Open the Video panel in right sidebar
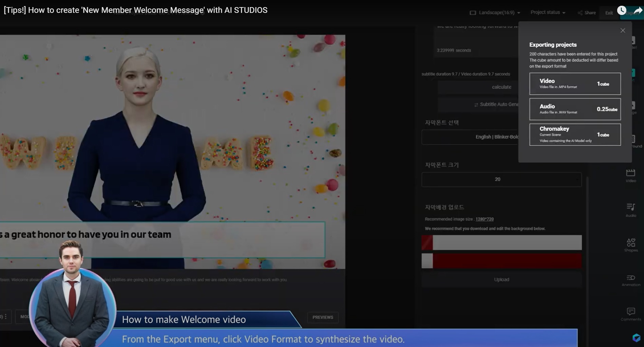The height and width of the screenshot is (347, 644). point(631,176)
